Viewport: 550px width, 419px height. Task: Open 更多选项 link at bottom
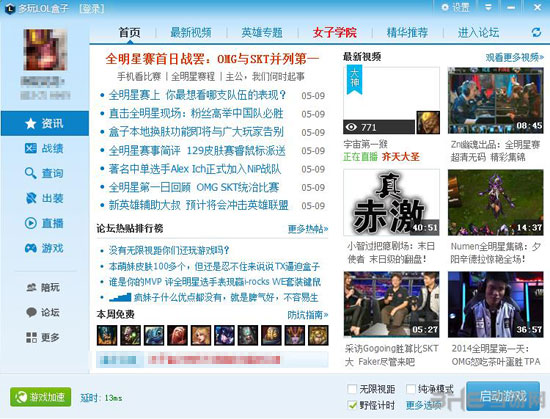tap(424, 405)
